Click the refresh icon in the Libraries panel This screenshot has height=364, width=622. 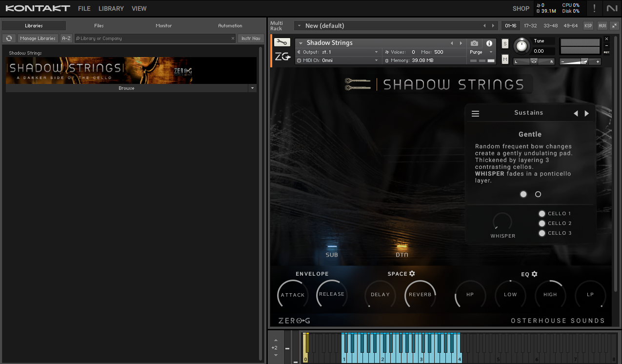click(x=9, y=38)
